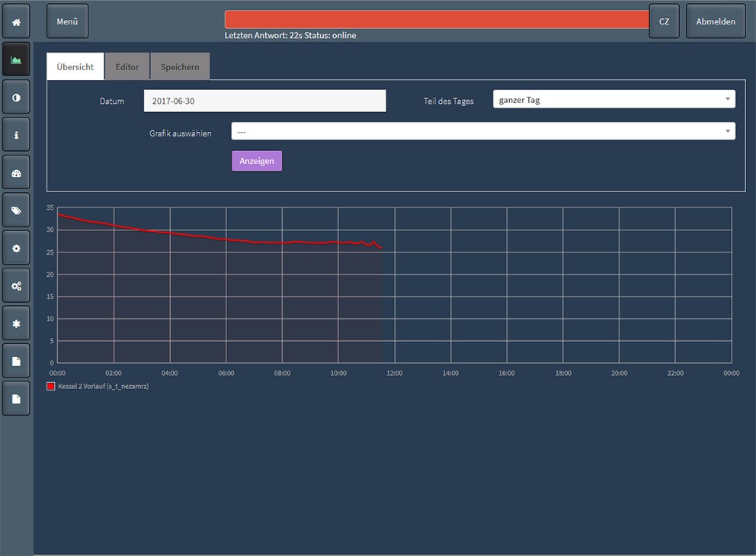Select the Übersicht tab
Image resolution: width=756 pixels, height=556 pixels.
(75, 67)
